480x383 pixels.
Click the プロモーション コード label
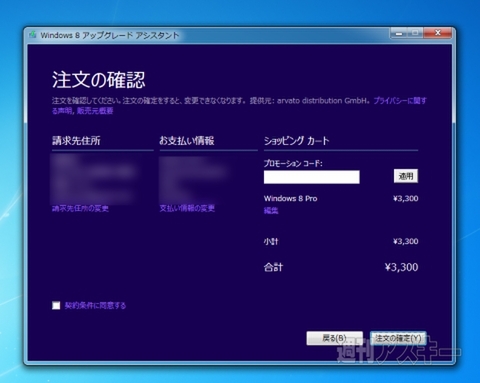tap(293, 163)
